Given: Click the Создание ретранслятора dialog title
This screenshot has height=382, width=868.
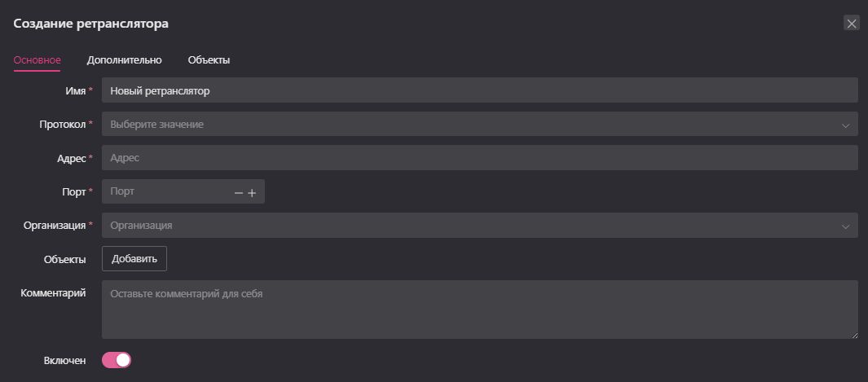Looking at the screenshot, I should [90, 24].
